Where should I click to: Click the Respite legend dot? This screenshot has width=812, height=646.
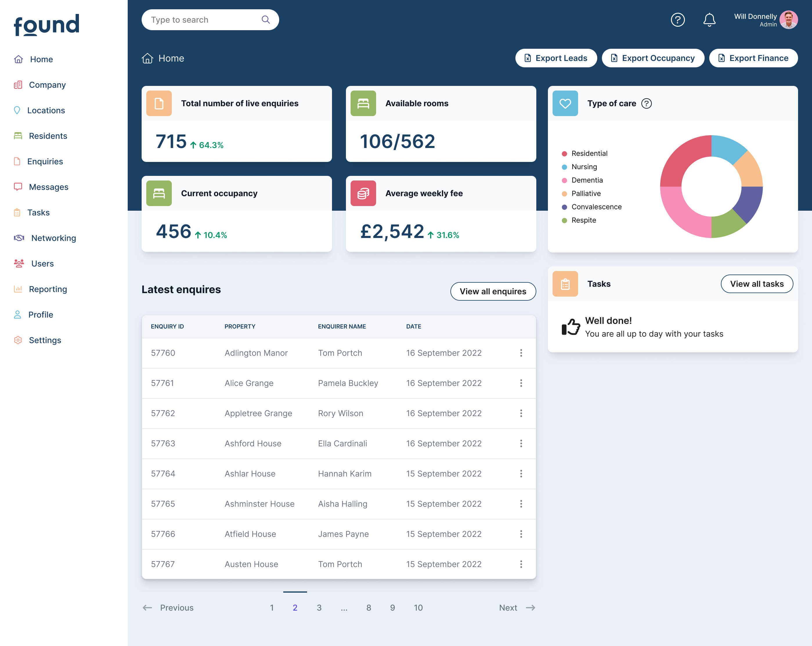[x=564, y=220]
